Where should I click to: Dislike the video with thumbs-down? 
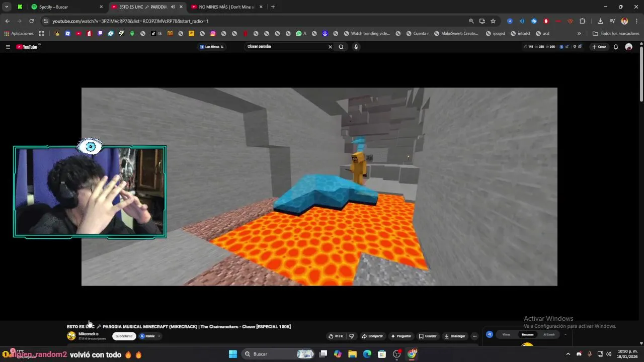[x=352, y=336]
